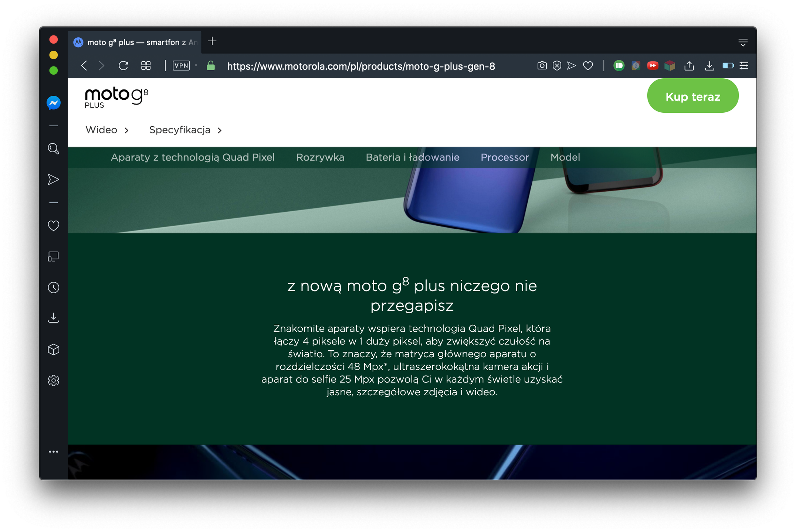Go to Rozrywka section
796x532 pixels.
320,157
